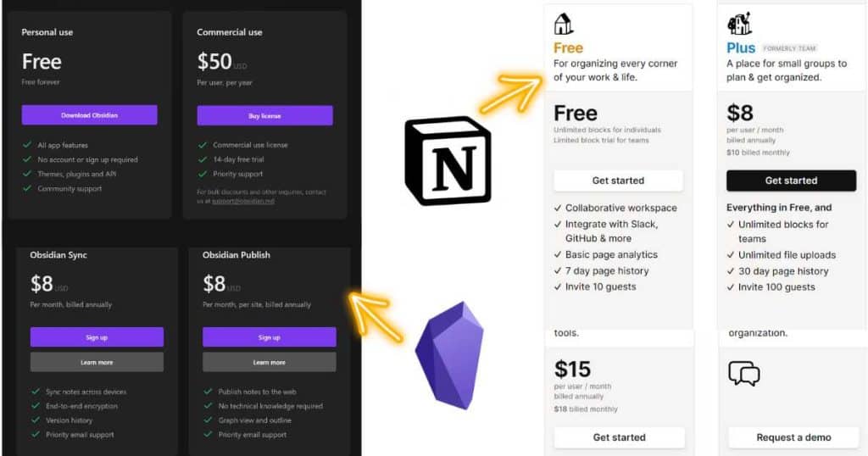868x456 pixels.
Task: Click Learn more under Obsidian Publish
Action: tap(269, 362)
